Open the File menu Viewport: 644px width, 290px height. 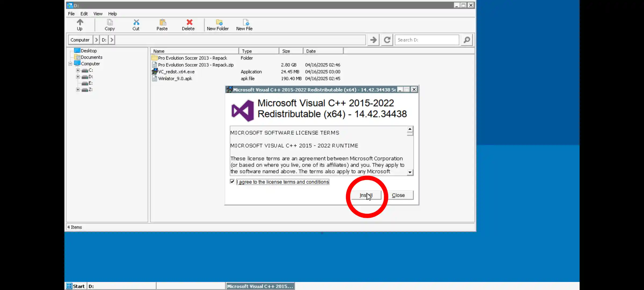pyautogui.click(x=71, y=14)
